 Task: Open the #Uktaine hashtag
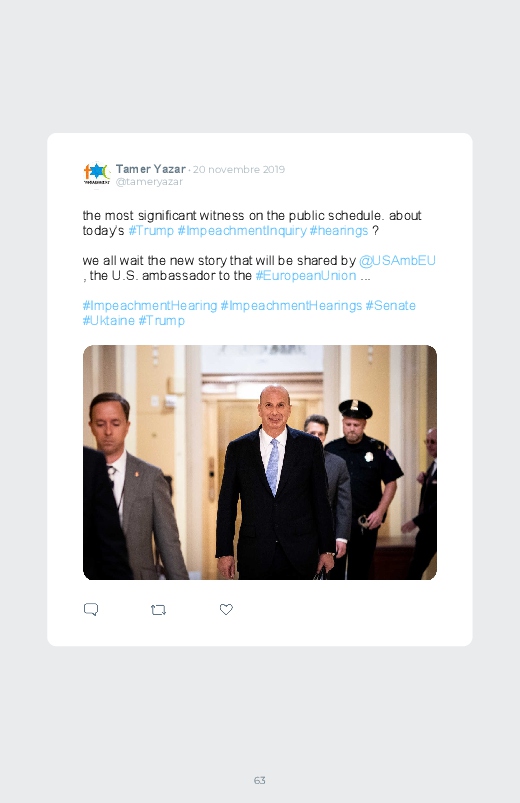click(x=109, y=321)
